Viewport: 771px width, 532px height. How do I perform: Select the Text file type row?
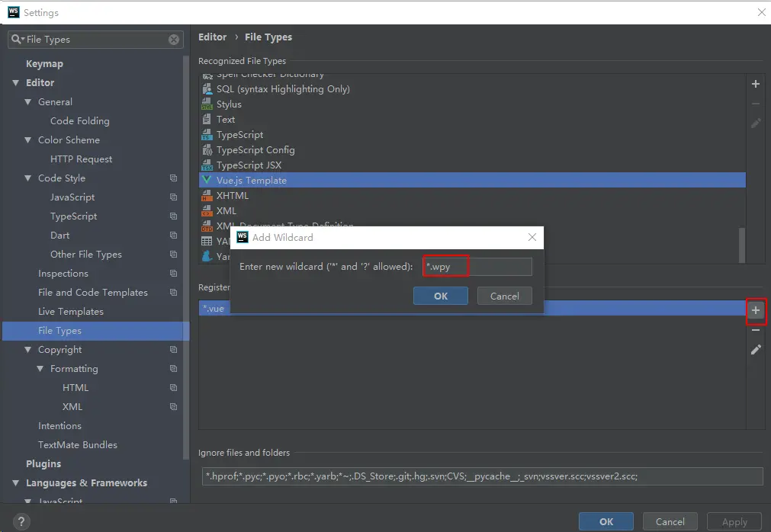pos(472,120)
